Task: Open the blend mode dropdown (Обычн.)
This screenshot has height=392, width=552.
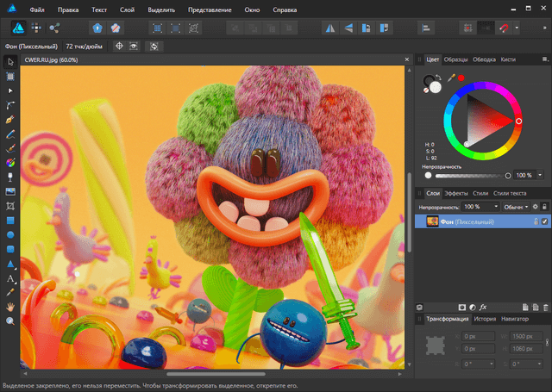Action: [x=516, y=207]
